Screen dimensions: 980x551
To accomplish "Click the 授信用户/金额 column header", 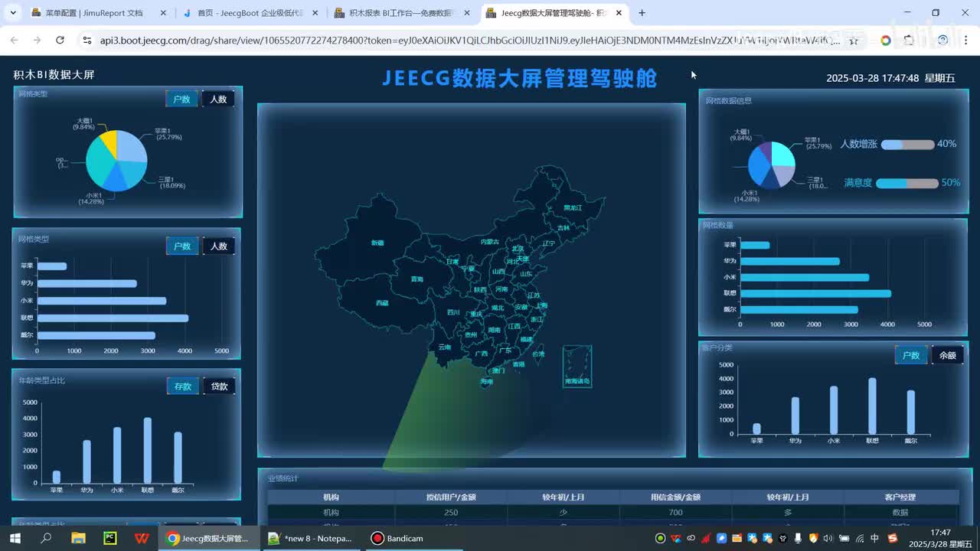I will (451, 497).
